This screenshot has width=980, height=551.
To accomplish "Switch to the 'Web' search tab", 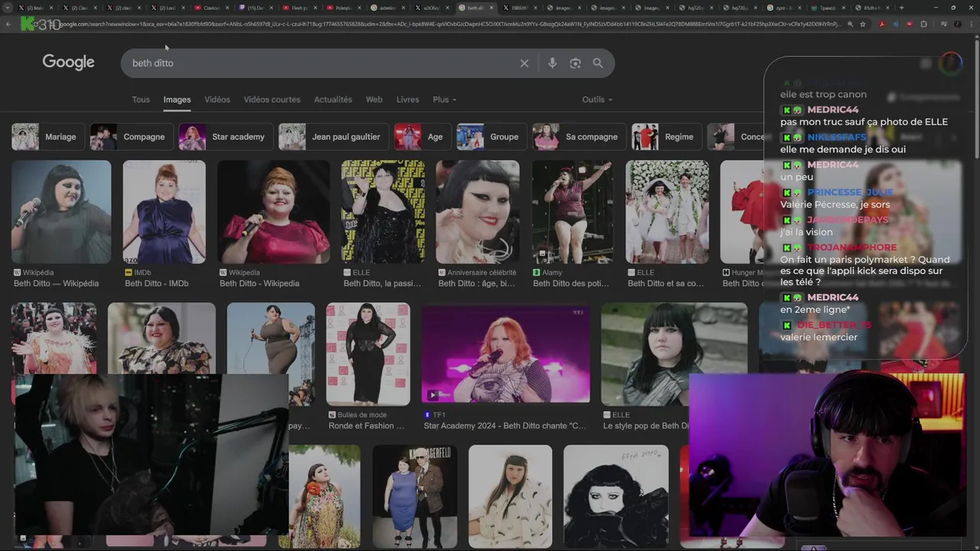I will point(374,99).
